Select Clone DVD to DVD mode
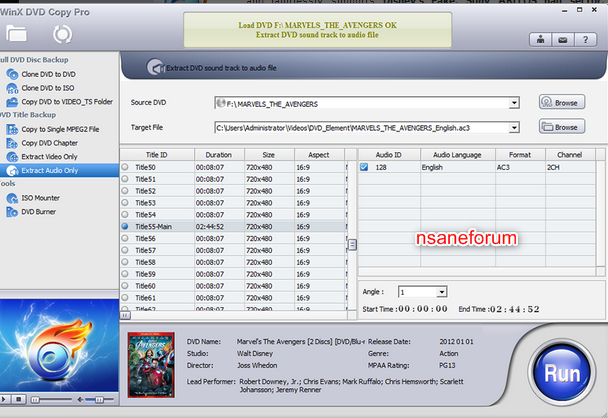Viewport: 608px width, 418px height. (48, 74)
